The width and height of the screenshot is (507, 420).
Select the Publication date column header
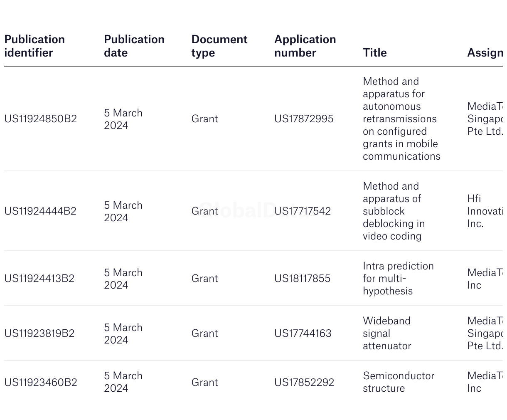click(x=134, y=46)
